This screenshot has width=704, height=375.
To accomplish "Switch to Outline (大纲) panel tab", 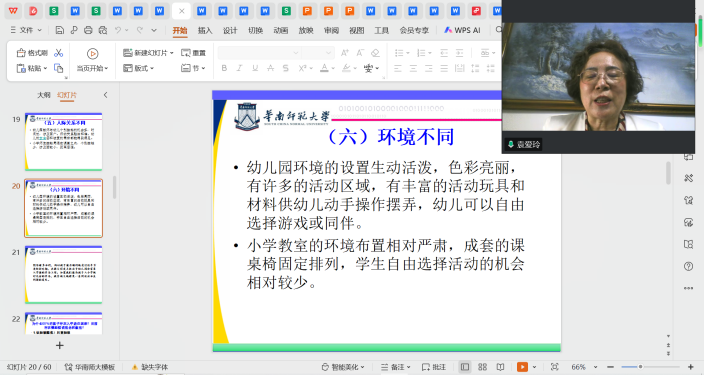I will tap(44, 95).
